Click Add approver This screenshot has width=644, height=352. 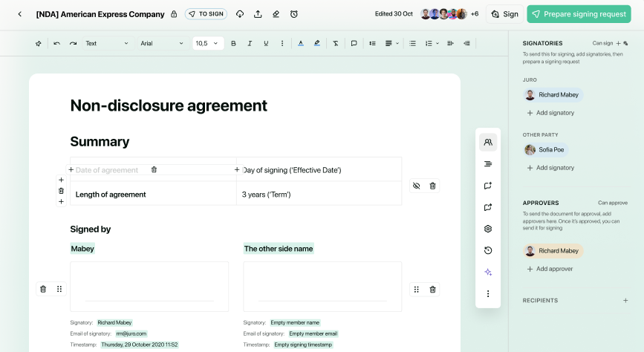(550, 269)
